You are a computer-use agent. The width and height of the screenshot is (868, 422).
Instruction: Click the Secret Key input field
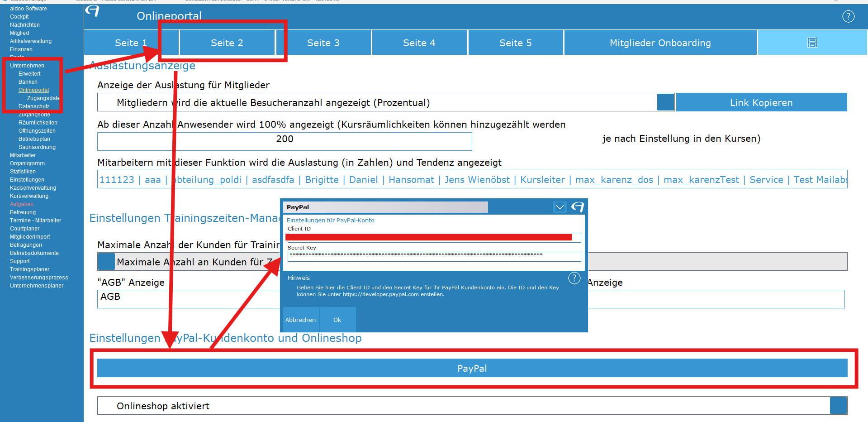pos(434,257)
